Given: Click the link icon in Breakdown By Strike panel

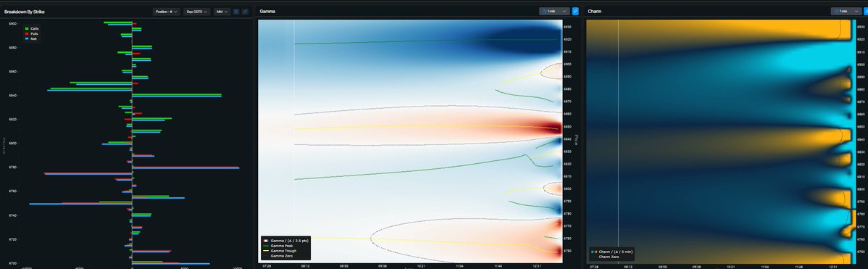Looking at the screenshot, I should pyautogui.click(x=245, y=11).
